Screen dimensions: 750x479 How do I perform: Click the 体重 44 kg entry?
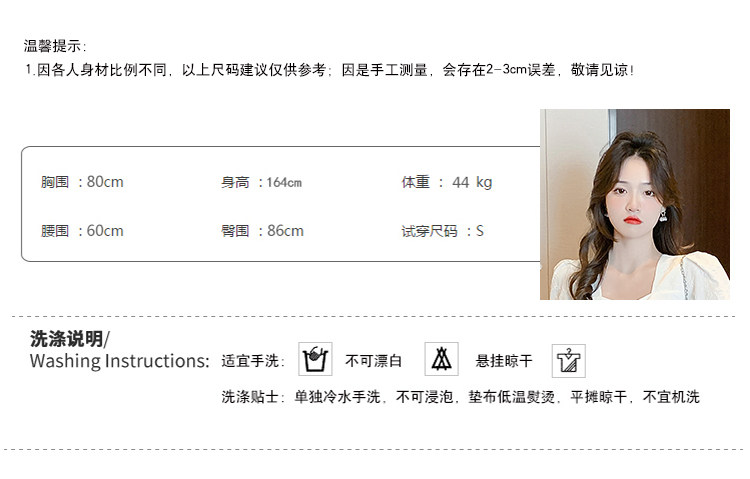tap(447, 182)
